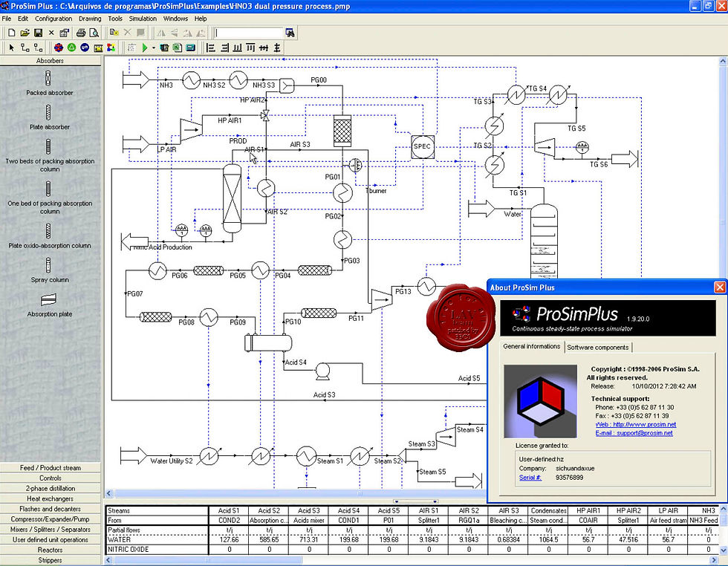728x566 pixels.
Task: Expand the 2-phase distillation palette
Action: point(51,488)
